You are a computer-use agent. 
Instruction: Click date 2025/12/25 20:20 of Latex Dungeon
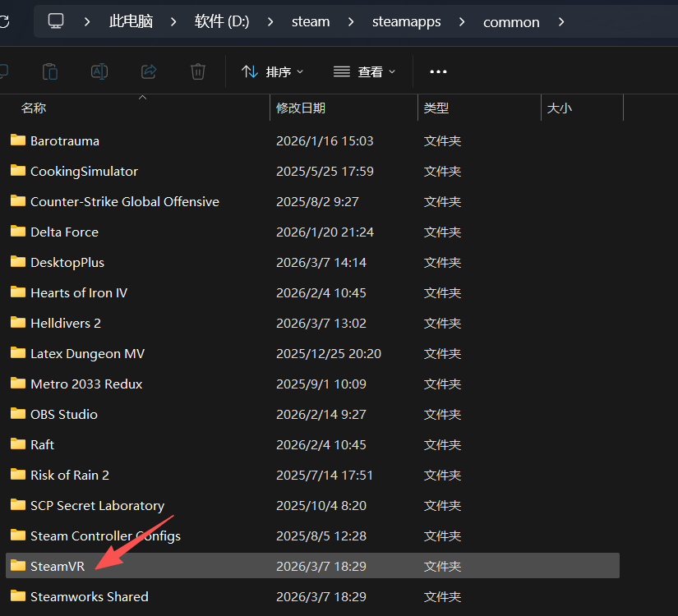coord(329,354)
